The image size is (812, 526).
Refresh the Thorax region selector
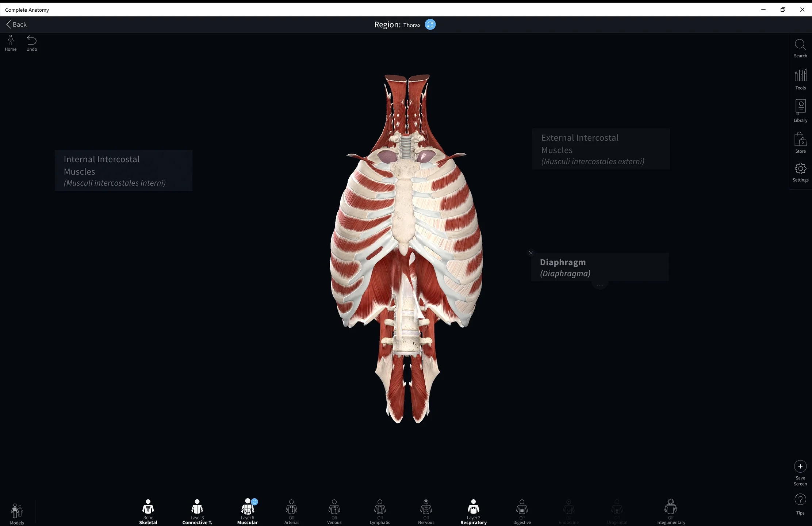click(x=430, y=24)
